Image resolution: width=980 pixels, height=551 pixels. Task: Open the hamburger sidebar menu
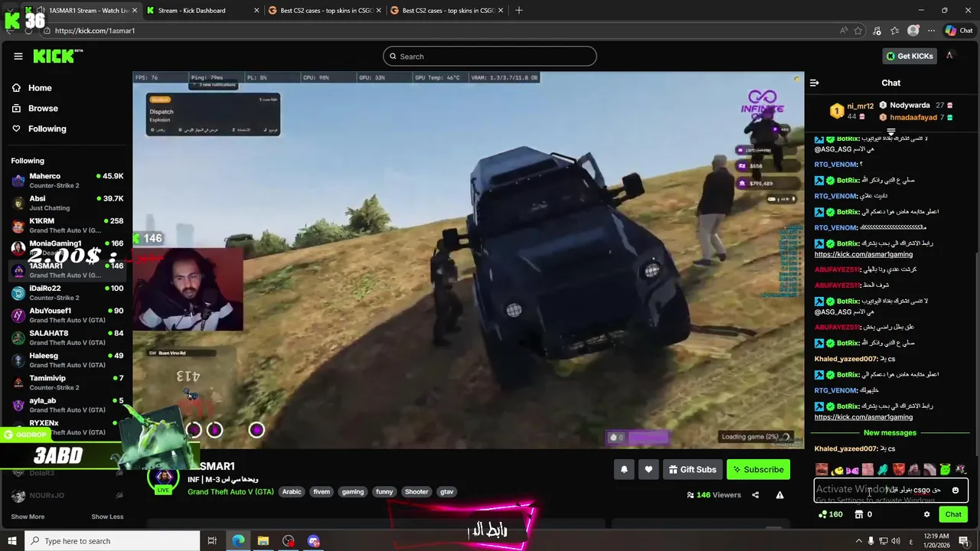click(x=18, y=56)
